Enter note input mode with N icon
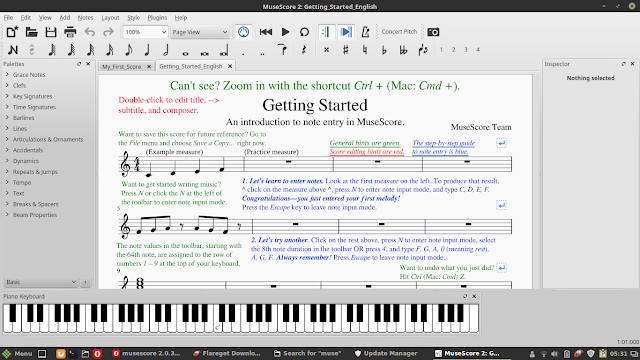The height and width of the screenshot is (360, 640). tap(13, 50)
